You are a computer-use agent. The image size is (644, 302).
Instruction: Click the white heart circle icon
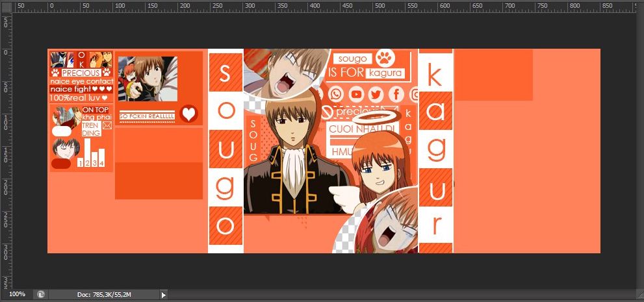click(x=188, y=114)
